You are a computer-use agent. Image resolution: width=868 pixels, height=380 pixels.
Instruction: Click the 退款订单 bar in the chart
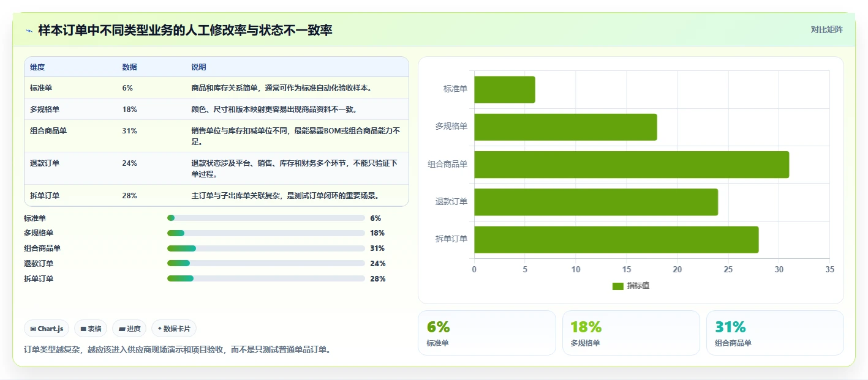[596, 202]
